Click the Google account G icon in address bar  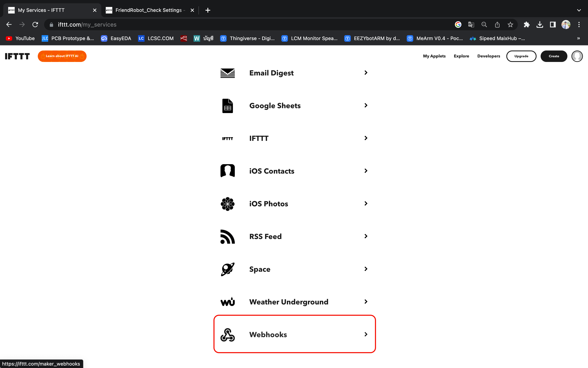pyautogui.click(x=458, y=25)
